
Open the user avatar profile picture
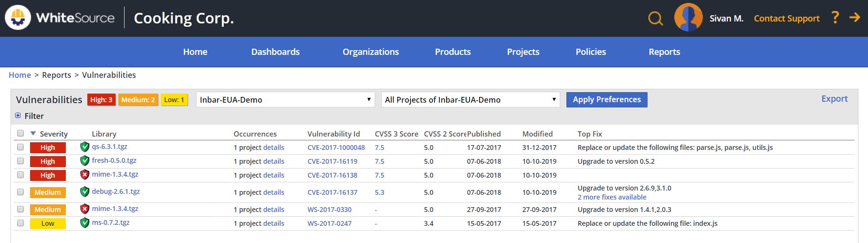[x=688, y=18]
